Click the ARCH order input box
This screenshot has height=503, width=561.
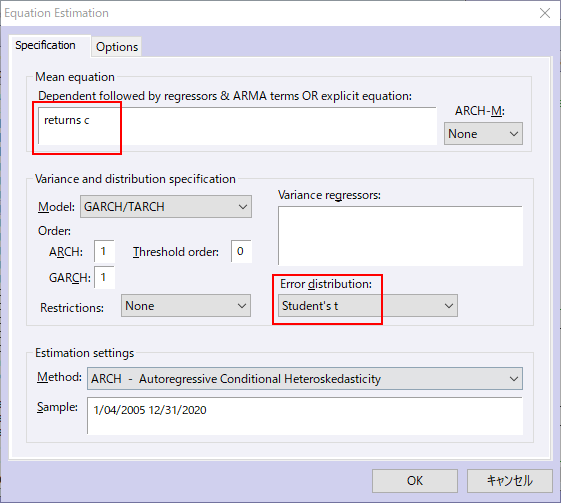[104, 252]
